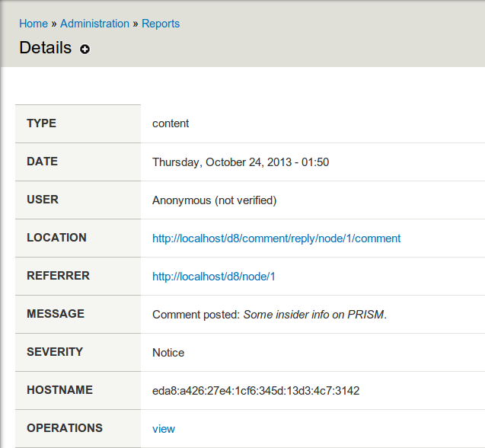The image size is (485, 448).
Task: Click the REFERRER row label
Action: pyautogui.click(x=58, y=276)
